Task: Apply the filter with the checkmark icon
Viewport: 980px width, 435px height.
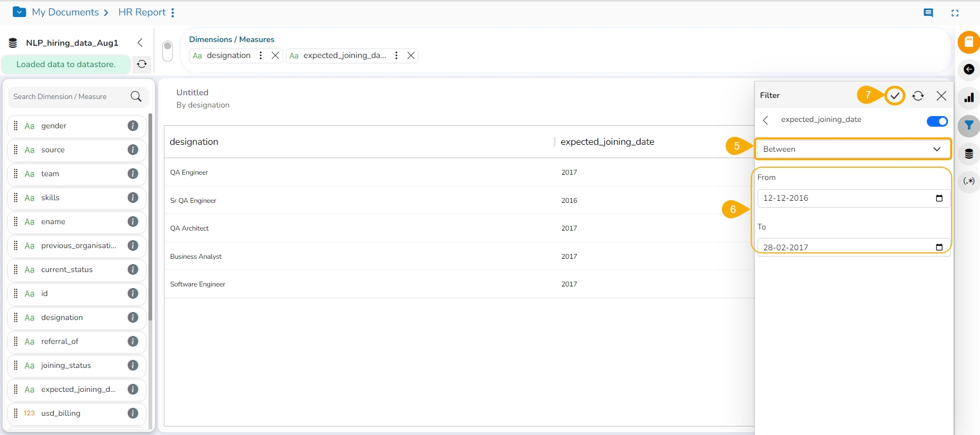Action: 895,96
